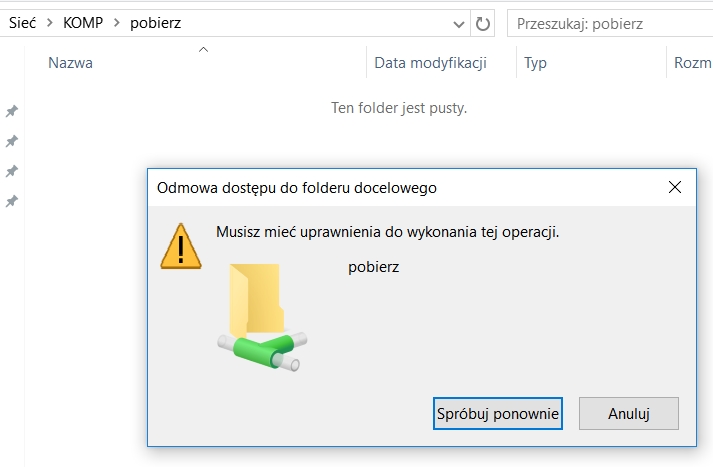Viewport: 713px width, 467px height.
Task: Click the refresh icon beside address bar
Action: pos(482,23)
